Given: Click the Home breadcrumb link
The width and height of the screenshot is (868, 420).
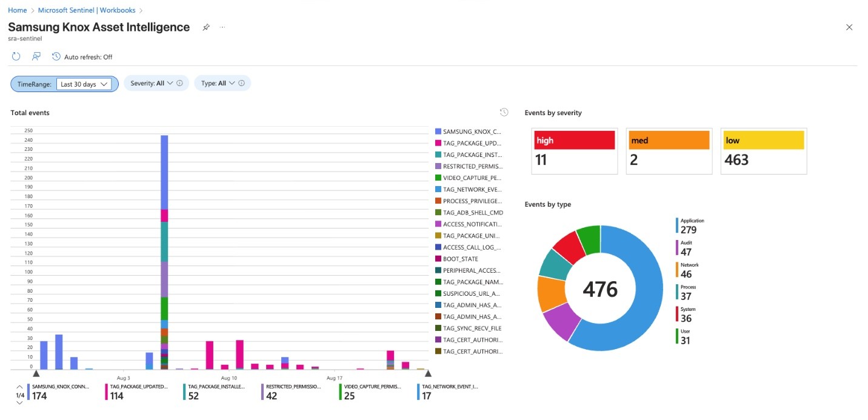Looking at the screenshot, I should click(17, 10).
